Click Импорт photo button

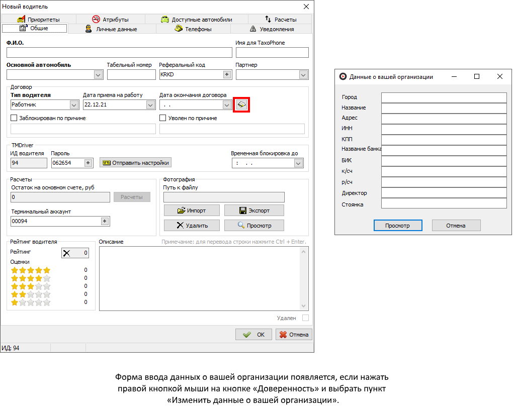coord(191,211)
